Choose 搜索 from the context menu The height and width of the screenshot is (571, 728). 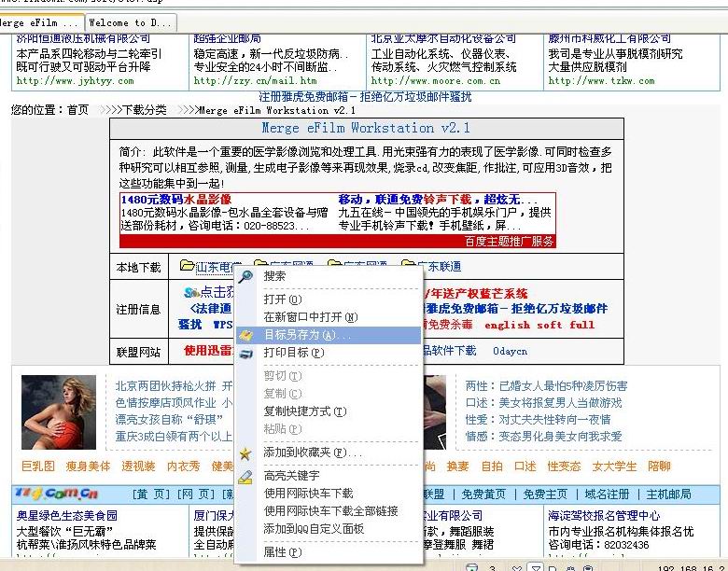click(329, 276)
